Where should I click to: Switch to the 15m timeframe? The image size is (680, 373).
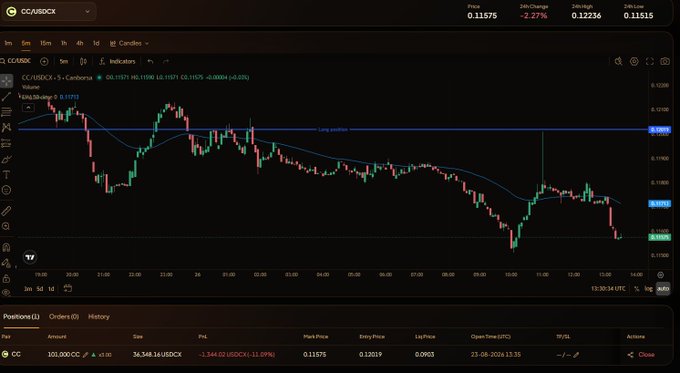coord(46,43)
